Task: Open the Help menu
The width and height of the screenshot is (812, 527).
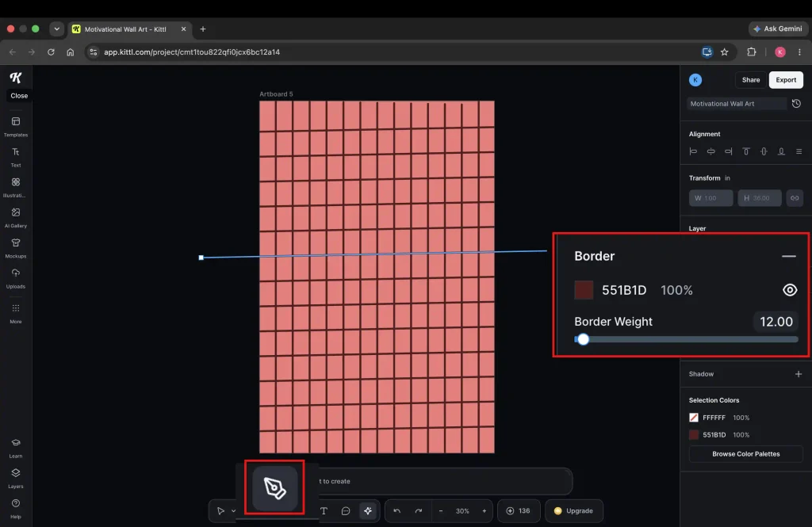Action: (x=16, y=508)
